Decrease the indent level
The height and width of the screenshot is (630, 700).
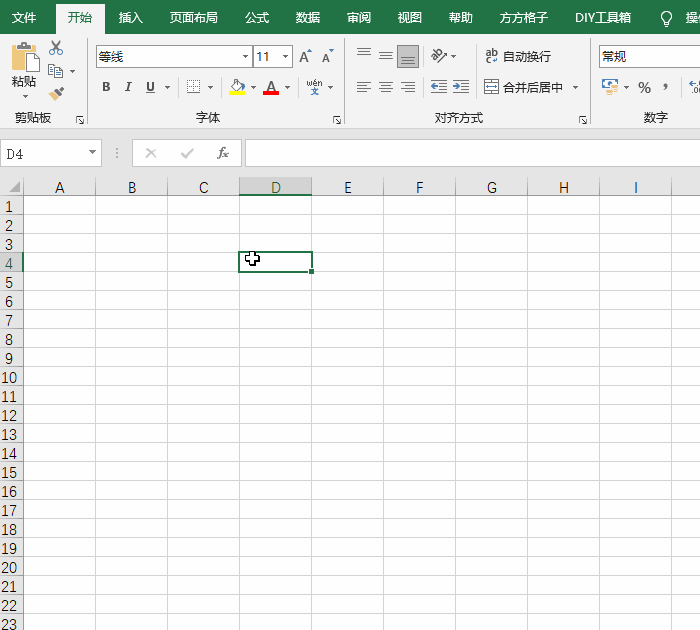[439, 87]
